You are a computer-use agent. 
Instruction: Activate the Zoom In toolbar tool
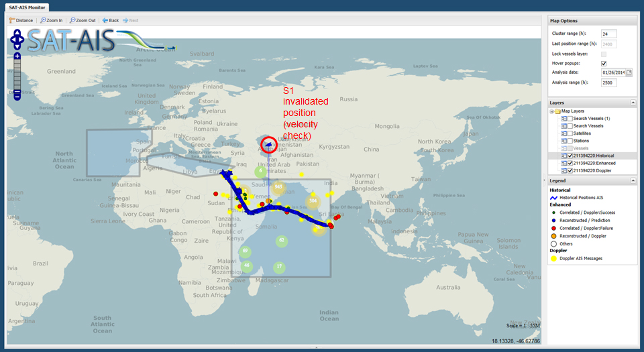52,20
